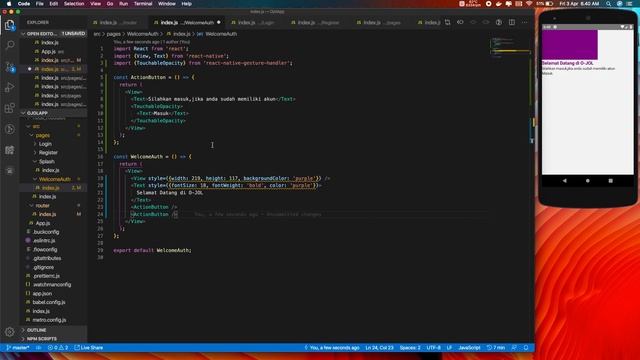Open the Terminal menu
The width and height of the screenshot is (640, 360).
click(x=143, y=4)
